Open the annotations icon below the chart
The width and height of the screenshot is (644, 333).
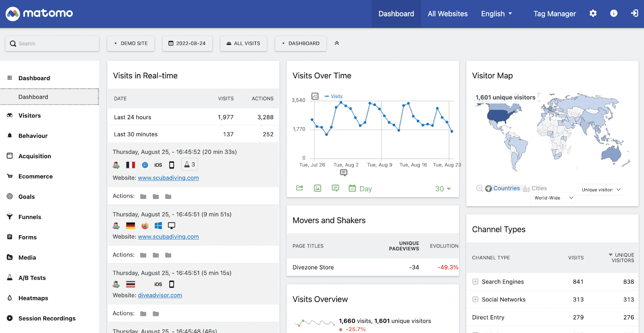[335, 188]
